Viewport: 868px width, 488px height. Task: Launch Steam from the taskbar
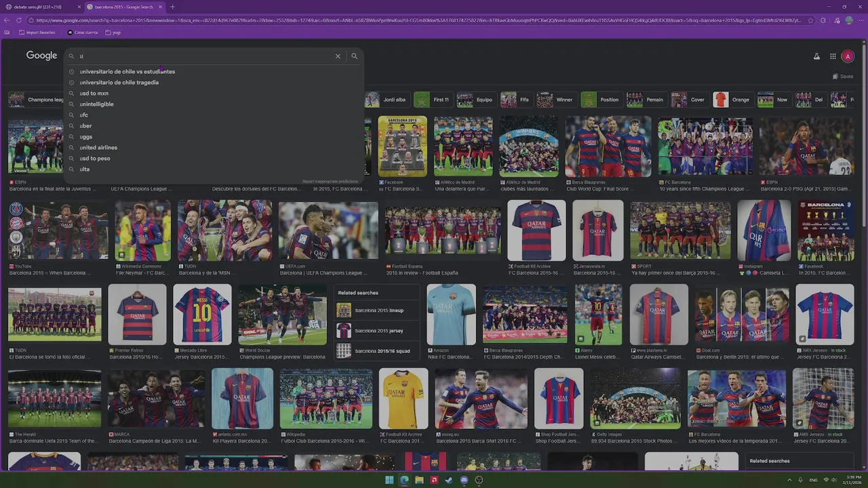[449, 480]
